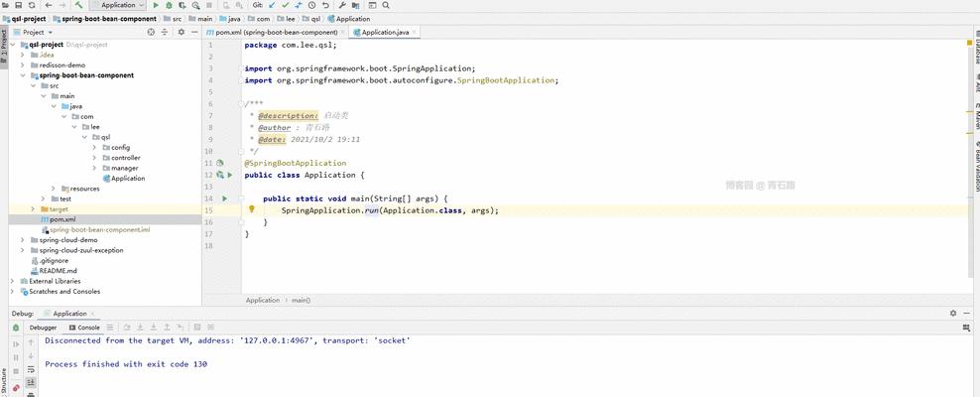Expand the resources folder
Screen dimensions: 980x397
coord(54,189)
